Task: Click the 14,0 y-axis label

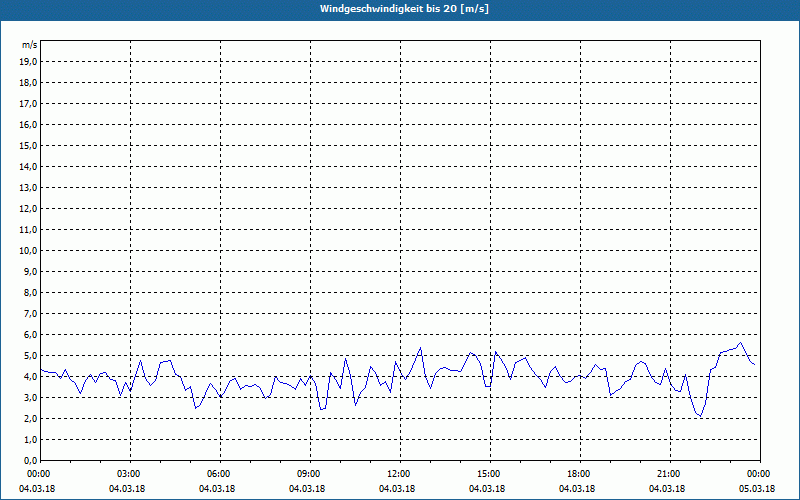Action: 29,166
